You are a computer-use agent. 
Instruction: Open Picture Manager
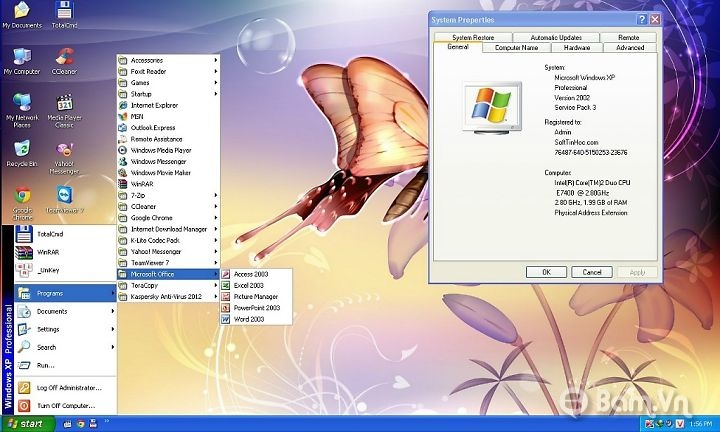tap(256, 297)
